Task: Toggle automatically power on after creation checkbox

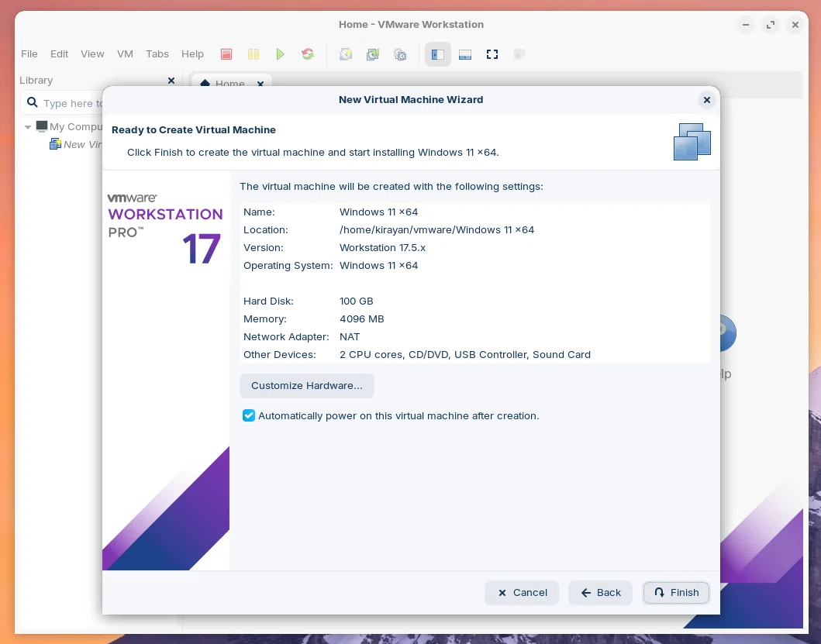Action: coord(249,415)
